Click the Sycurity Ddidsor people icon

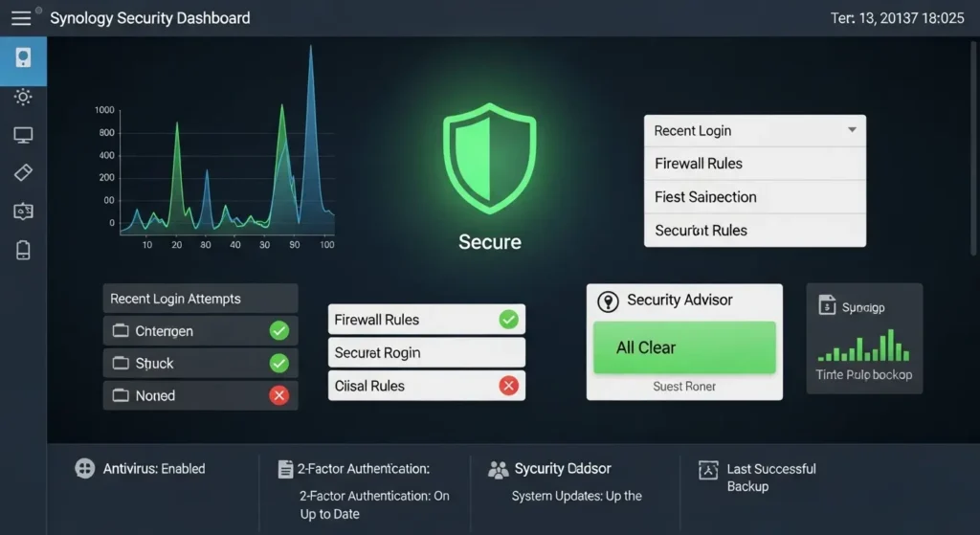click(x=498, y=469)
